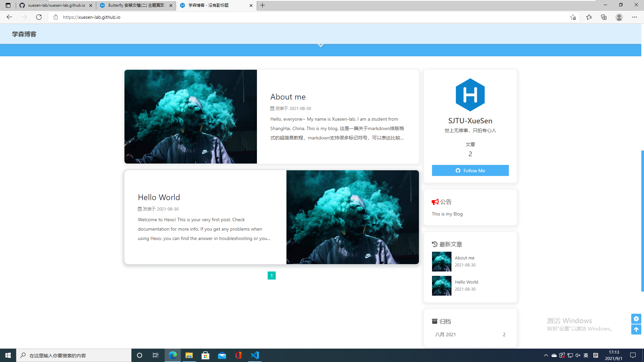This screenshot has width=644, height=362.
Task: Click the Follow Me GitHub icon
Action: (x=458, y=171)
